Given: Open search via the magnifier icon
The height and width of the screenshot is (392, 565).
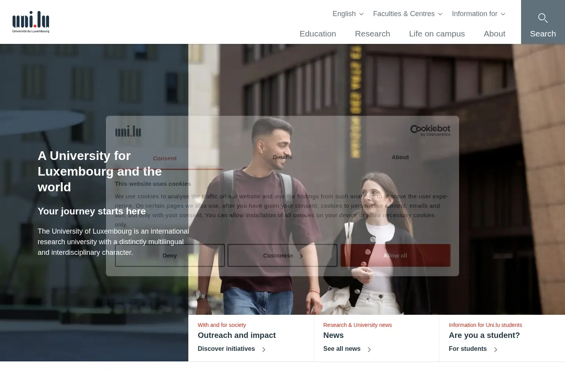Looking at the screenshot, I should (543, 18).
